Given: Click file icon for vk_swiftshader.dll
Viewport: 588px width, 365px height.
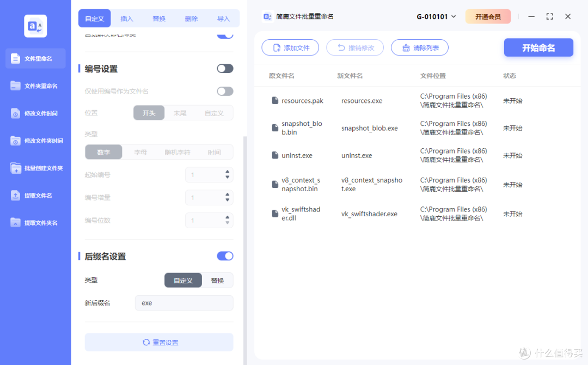Looking at the screenshot, I should (x=275, y=214).
